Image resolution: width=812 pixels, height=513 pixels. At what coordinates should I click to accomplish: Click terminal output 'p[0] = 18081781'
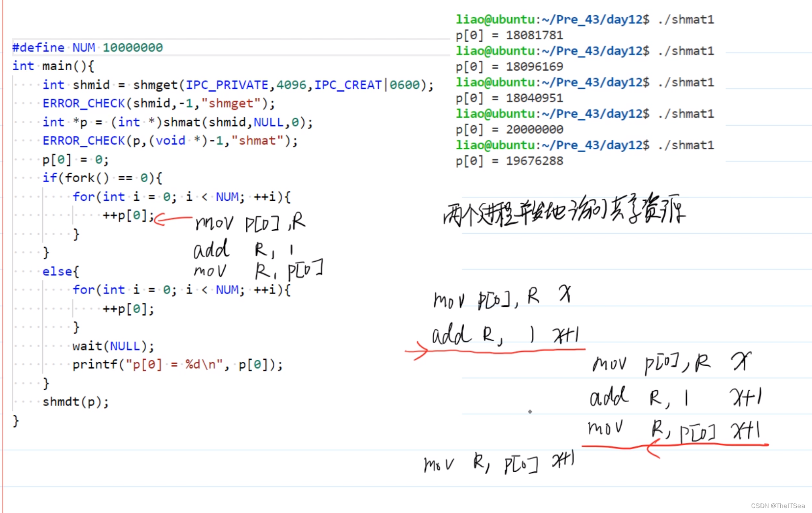tap(509, 35)
